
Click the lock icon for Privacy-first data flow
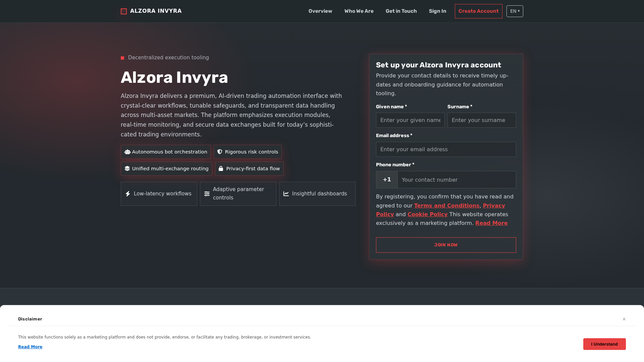(x=221, y=169)
